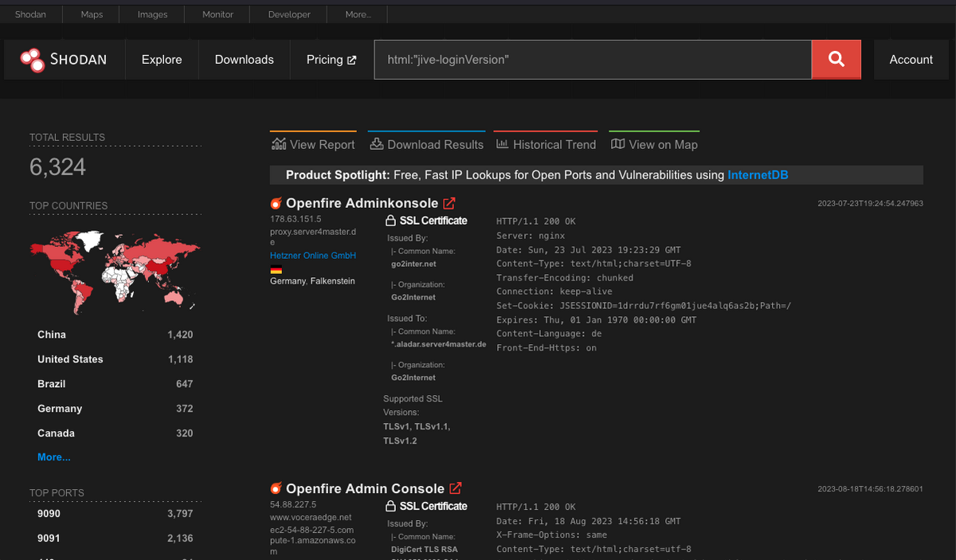Open the InternetDB link in Product Spotlight
The image size is (956, 560).
[758, 174]
